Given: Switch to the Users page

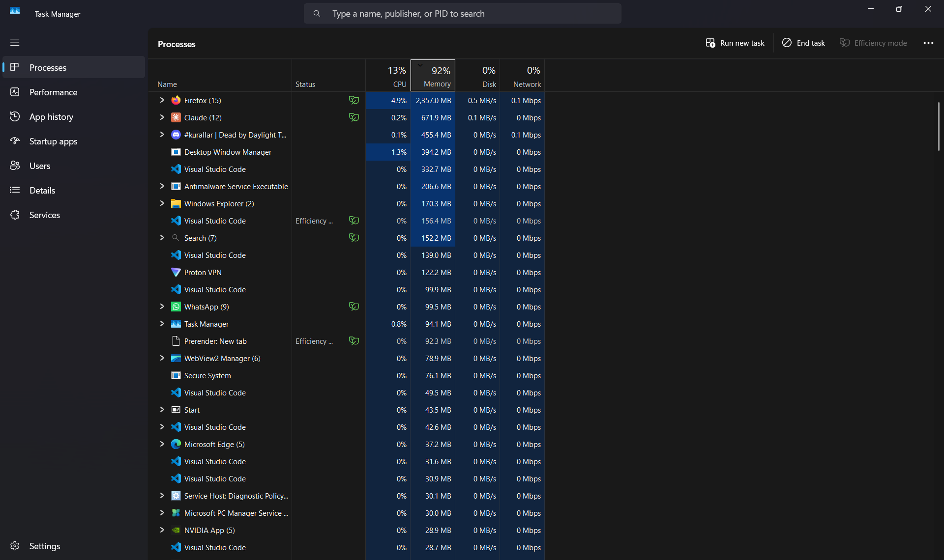Looking at the screenshot, I should (x=74, y=166).
